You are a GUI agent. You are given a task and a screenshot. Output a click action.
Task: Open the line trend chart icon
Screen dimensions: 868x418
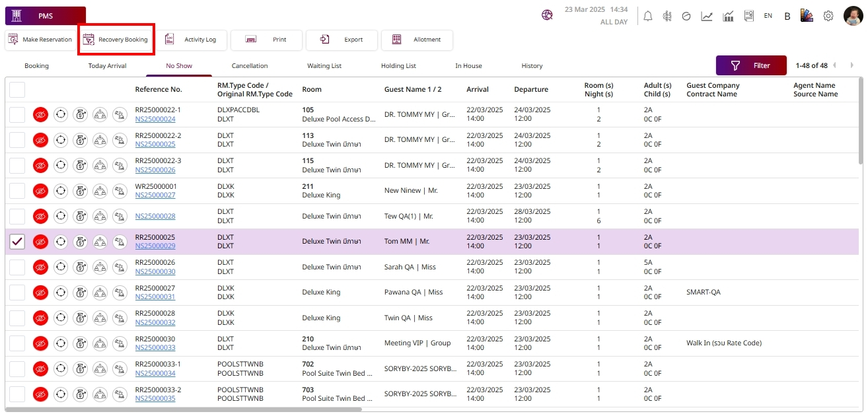(x=707, y=16)
